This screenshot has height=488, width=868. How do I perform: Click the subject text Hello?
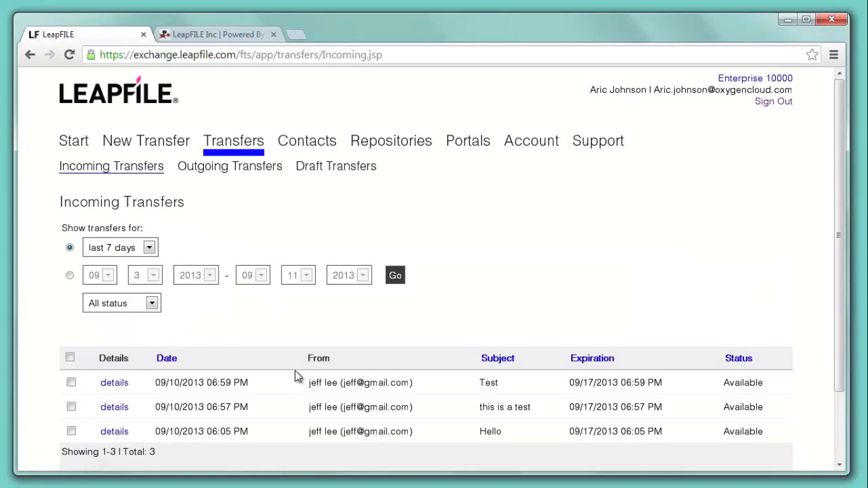[x=491, y=431]
